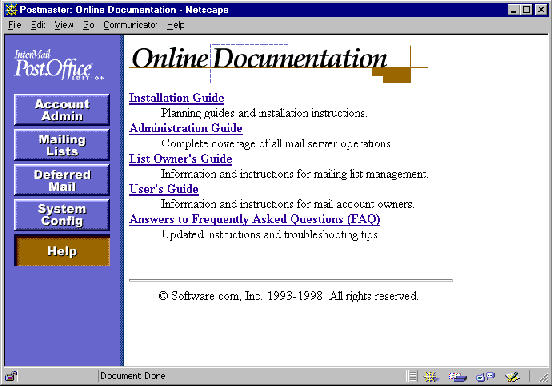
Task: Click the window resize grip corner
Action: pos(544,377)
